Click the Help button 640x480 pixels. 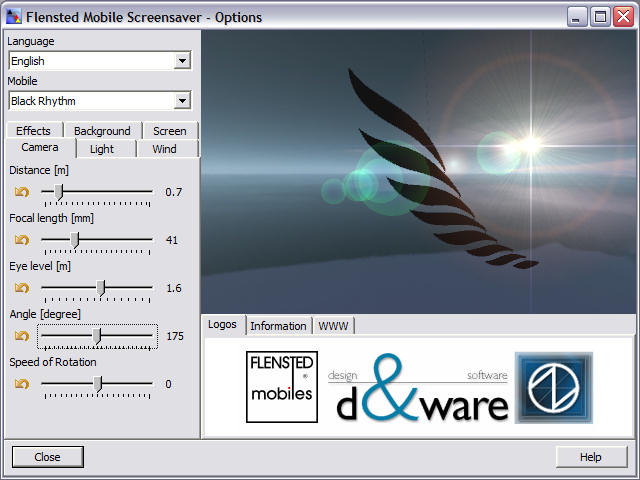[x=590, y=457]
